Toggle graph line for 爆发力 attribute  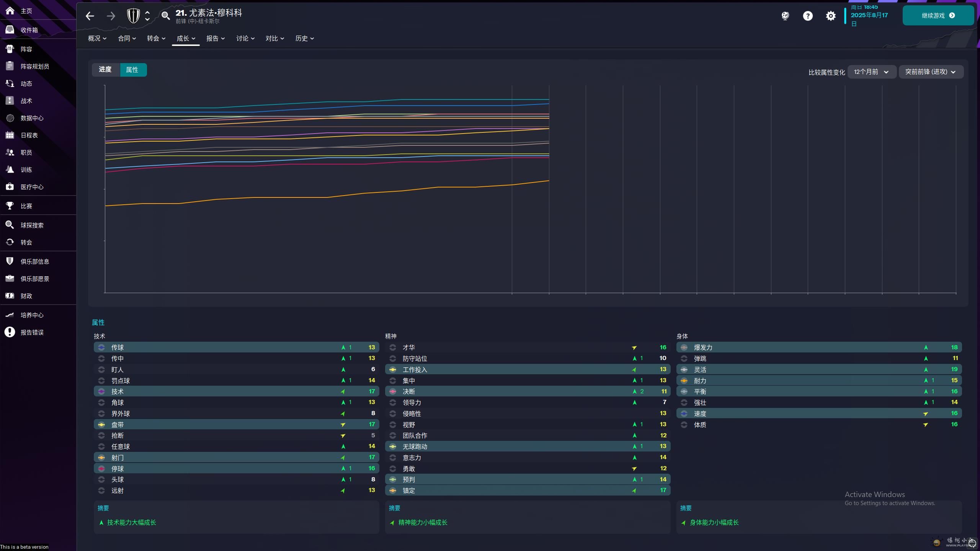coord(684,347)
